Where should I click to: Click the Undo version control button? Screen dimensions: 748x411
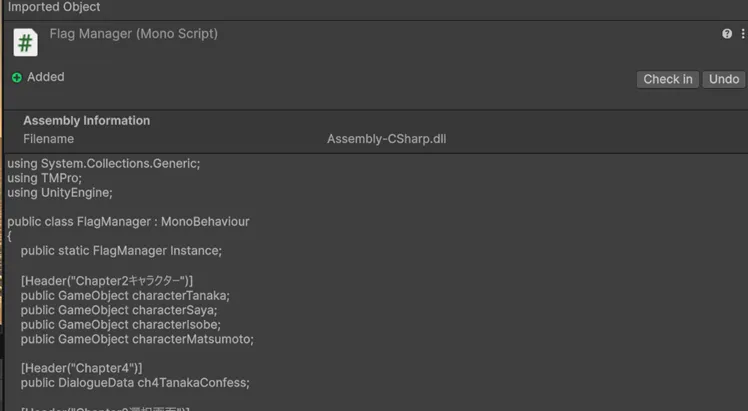click(724, 79)
